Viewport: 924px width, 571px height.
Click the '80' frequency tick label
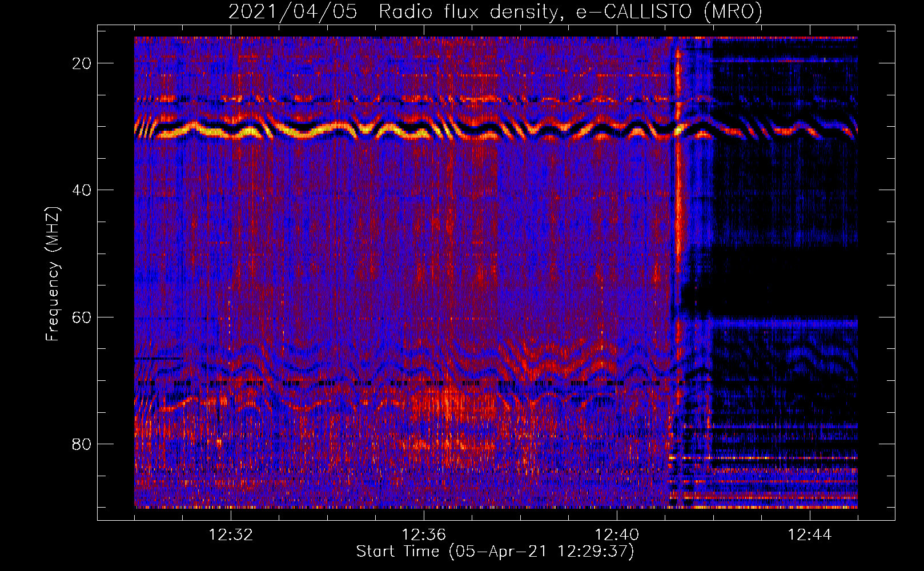pyautogui.click(x=82, y=444)
